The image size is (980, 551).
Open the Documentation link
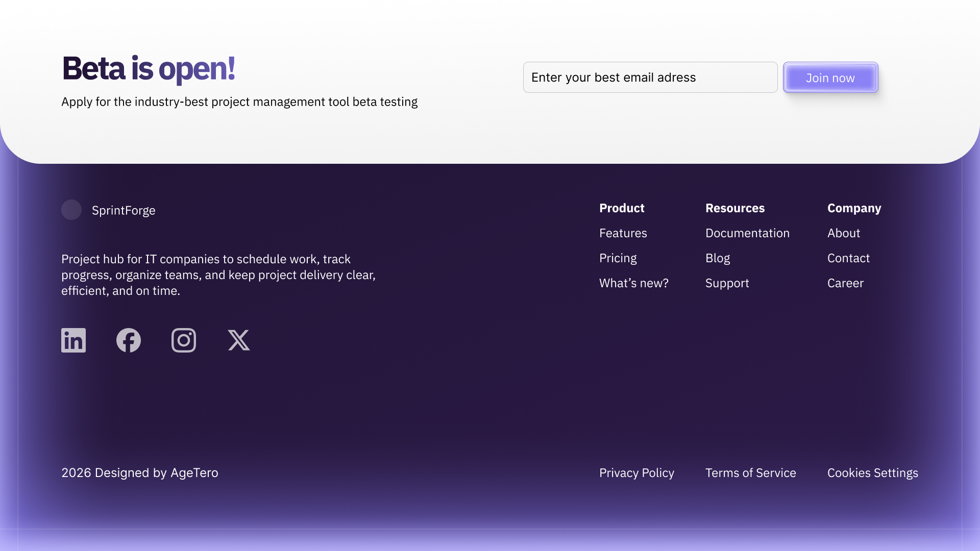click(x=747, y=233)
